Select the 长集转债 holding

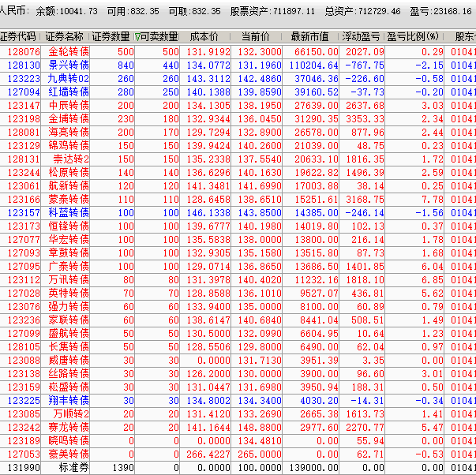pyautogui.click(x=69, y=347)
